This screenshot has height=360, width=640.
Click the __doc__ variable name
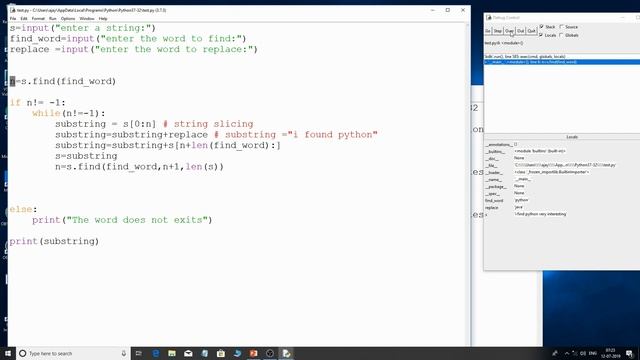tap(492, 158)
